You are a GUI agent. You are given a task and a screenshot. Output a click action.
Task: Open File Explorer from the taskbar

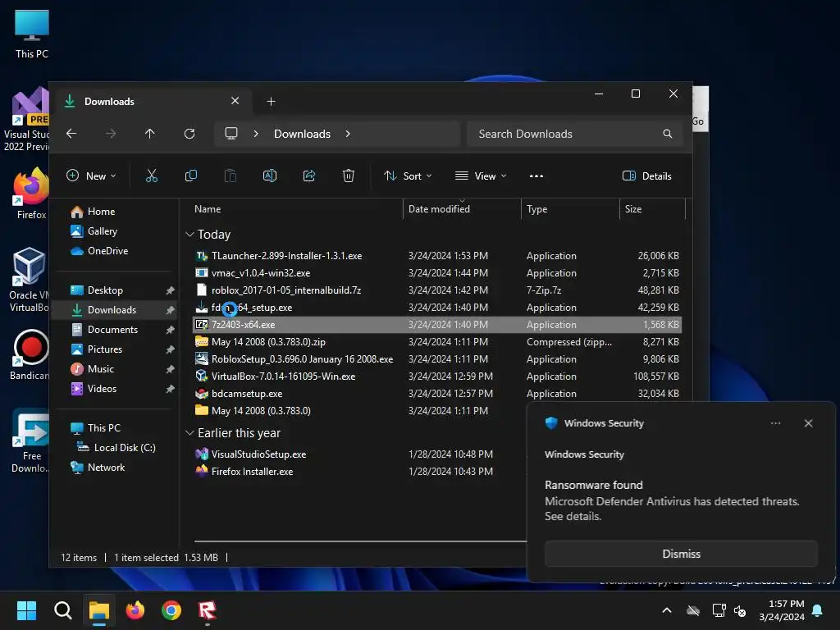tap(99, 610)
